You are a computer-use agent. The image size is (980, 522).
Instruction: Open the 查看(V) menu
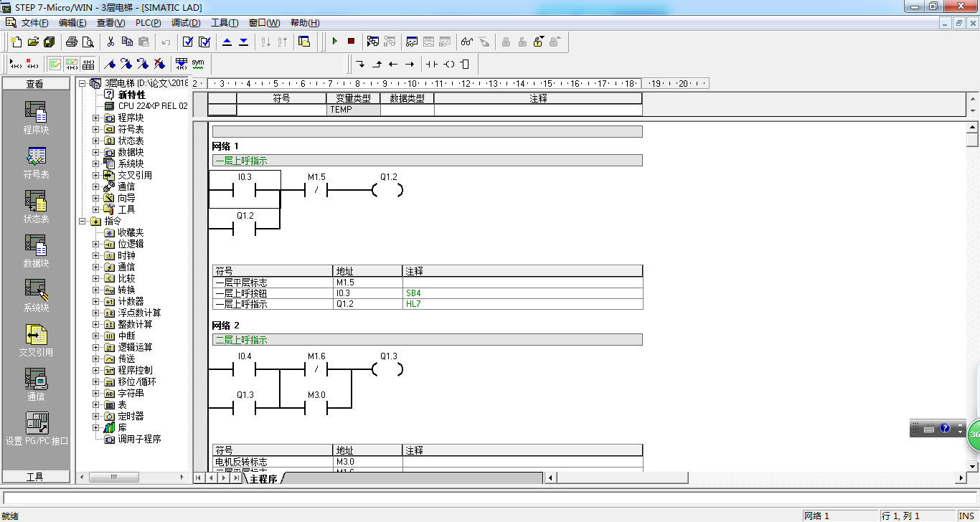(110, 23)
